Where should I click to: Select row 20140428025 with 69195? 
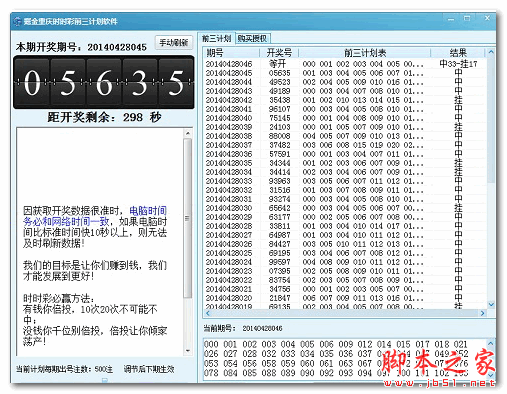[x=345, y=253]
